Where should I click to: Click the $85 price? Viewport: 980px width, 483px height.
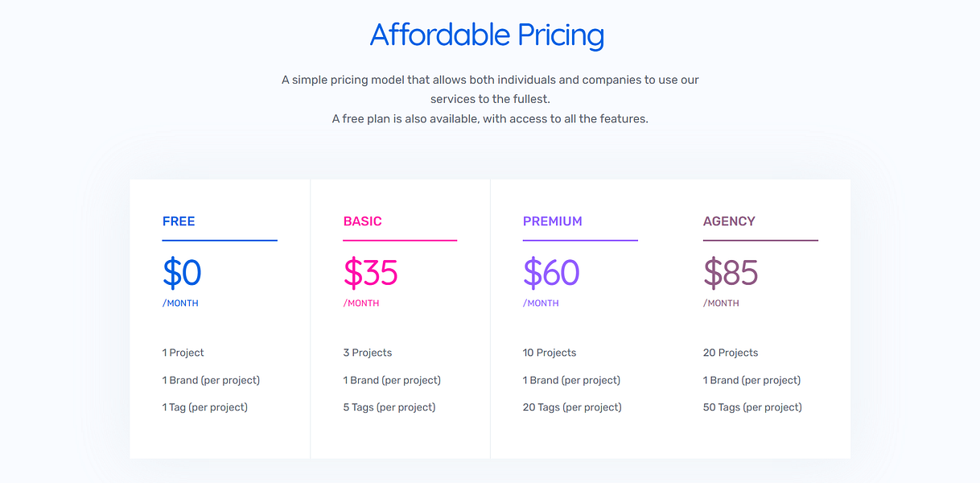click(x=731, y=273)
